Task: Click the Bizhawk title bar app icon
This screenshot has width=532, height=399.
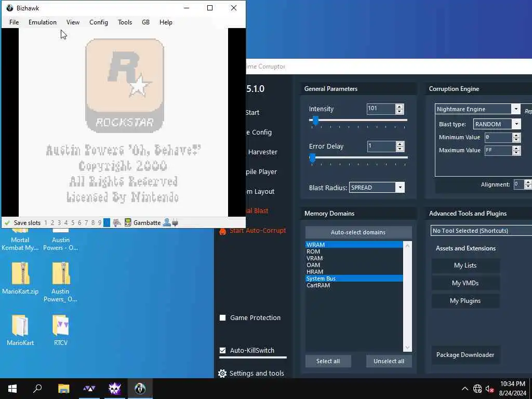Action: pos(9,8)
